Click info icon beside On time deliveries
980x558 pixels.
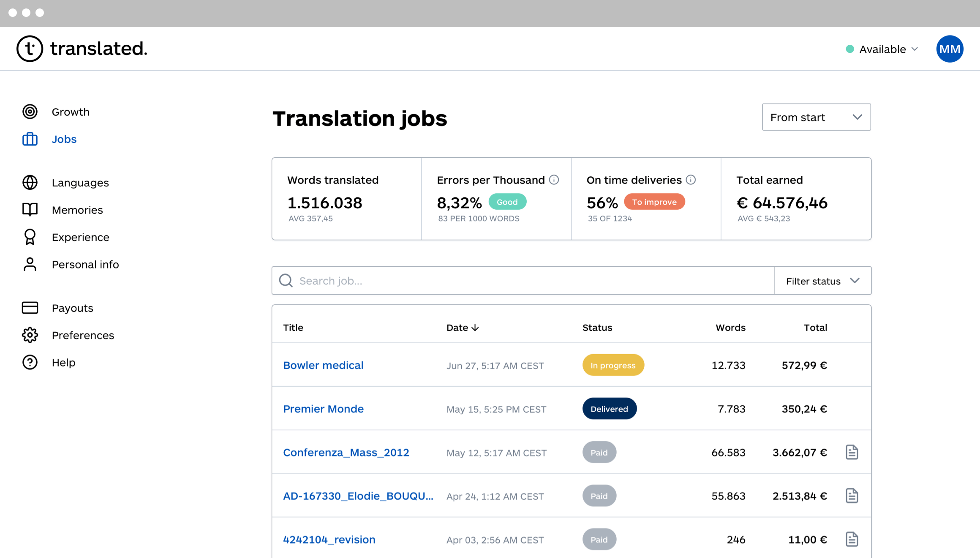click(691, 180)
